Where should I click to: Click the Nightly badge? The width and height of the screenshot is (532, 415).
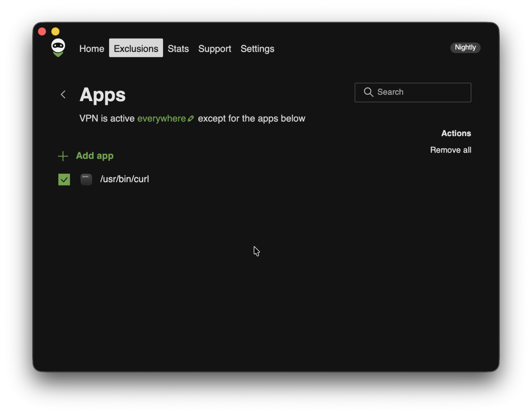[x=465, y=48]
